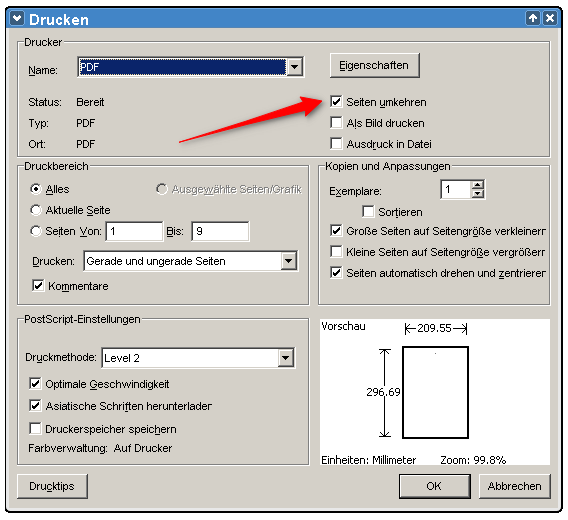The height and width of the screenshot is (520, 568).
Task: Decrease Exemplare with the down arrow
Action: point(478,194)
